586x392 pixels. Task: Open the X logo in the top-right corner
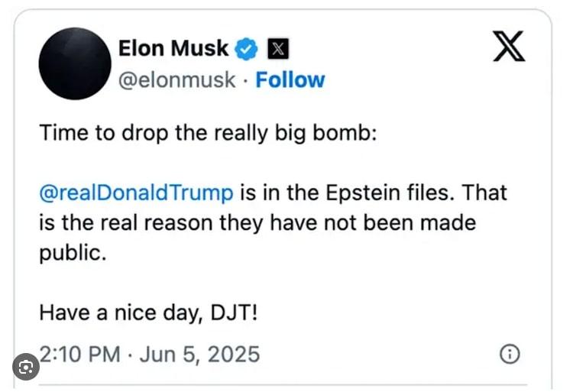point(508,47)
